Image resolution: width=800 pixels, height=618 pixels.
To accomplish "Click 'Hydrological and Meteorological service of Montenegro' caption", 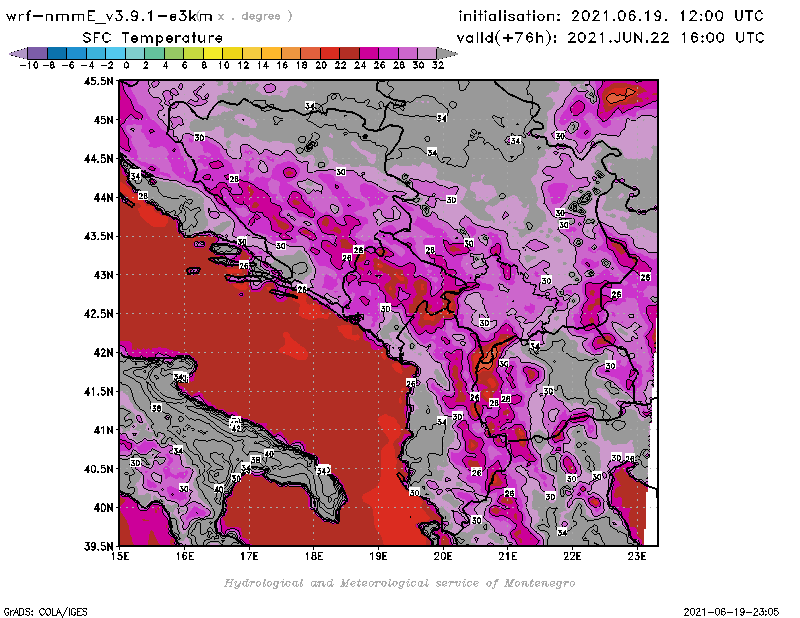I will click(399, 583).
